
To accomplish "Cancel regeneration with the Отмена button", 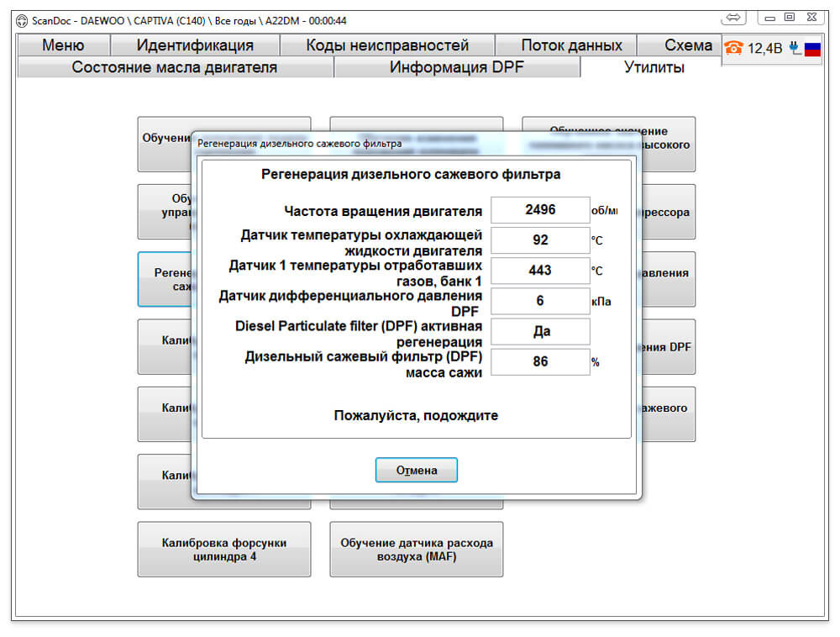I will click(x=417, y=470).
